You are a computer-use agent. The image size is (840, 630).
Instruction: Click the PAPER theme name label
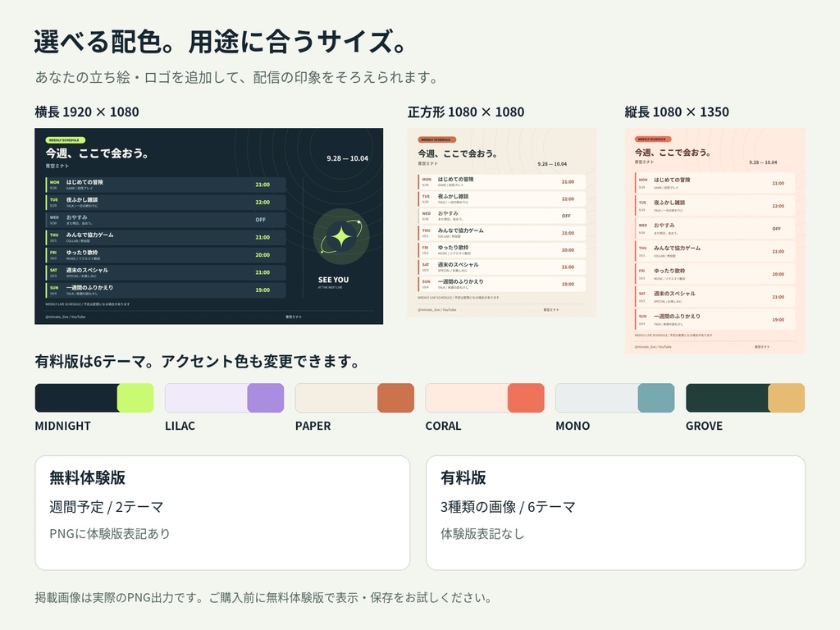[313, 426]
